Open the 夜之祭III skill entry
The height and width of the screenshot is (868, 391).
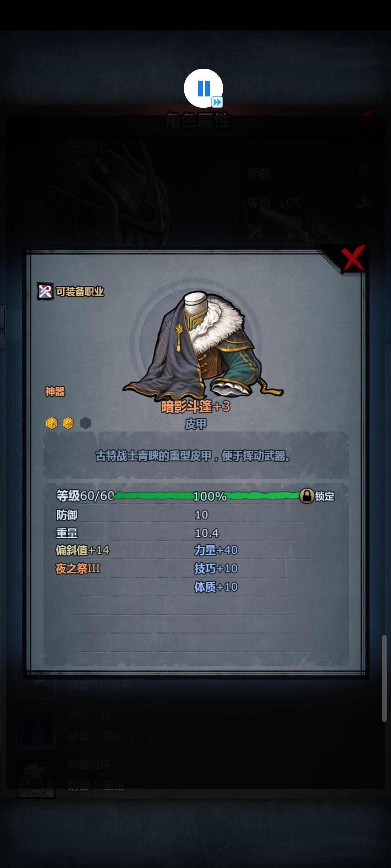[x=78, y=569]
